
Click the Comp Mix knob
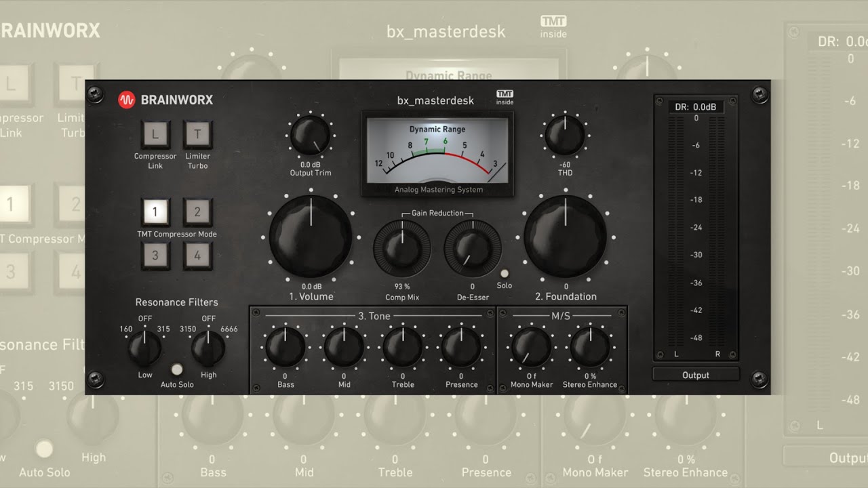coord(402,248)
